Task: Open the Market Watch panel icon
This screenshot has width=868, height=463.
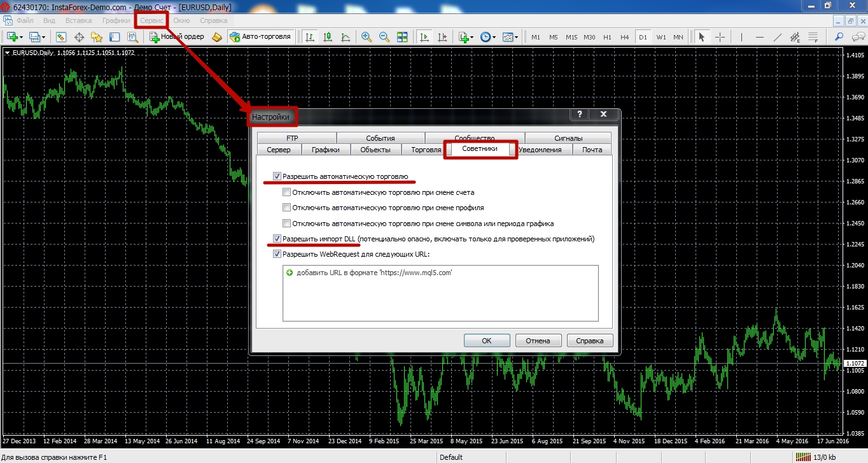Action: (x=61, y=37)
